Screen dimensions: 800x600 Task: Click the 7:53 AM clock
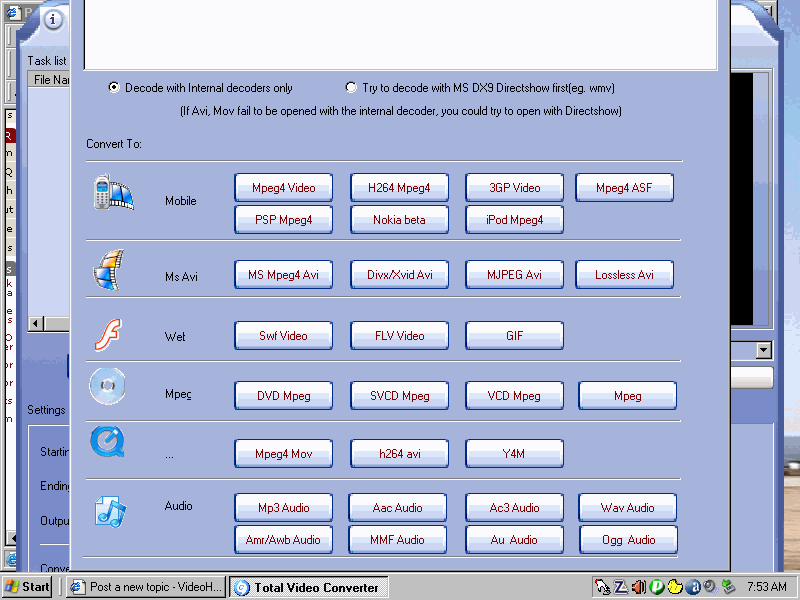(767, 587)
